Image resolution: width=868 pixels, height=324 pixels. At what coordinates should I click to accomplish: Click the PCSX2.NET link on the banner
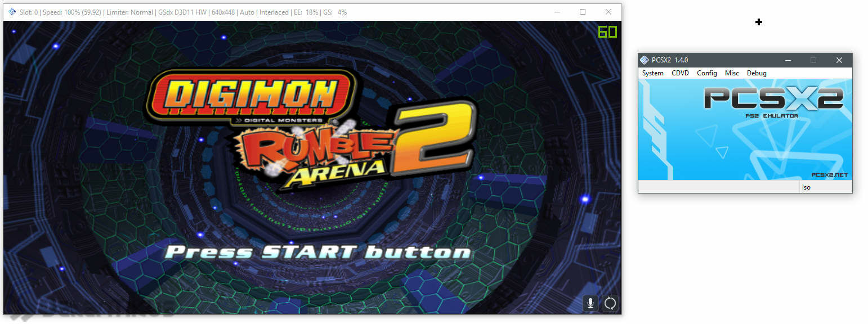pyautogui.click(x=830, y=175)
